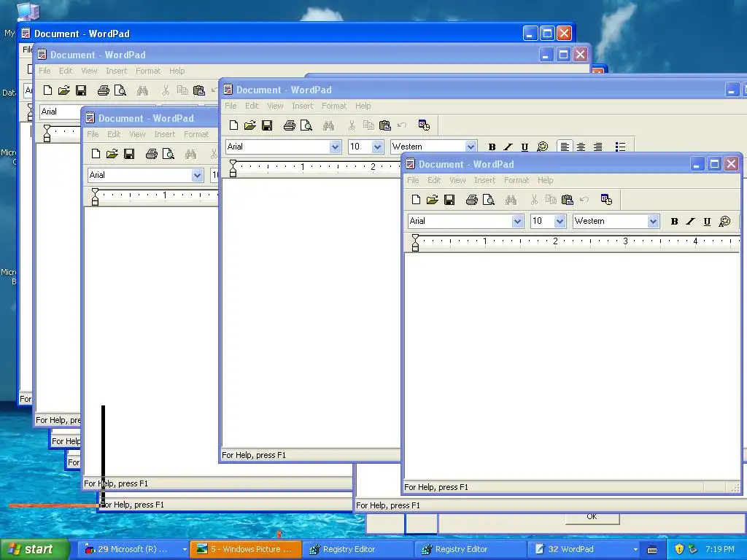Image resolution: width=747 pixels, height=560 pixels.
Task: Click Open in WordPad window with alignment buttons
Action: click(250, 125)
